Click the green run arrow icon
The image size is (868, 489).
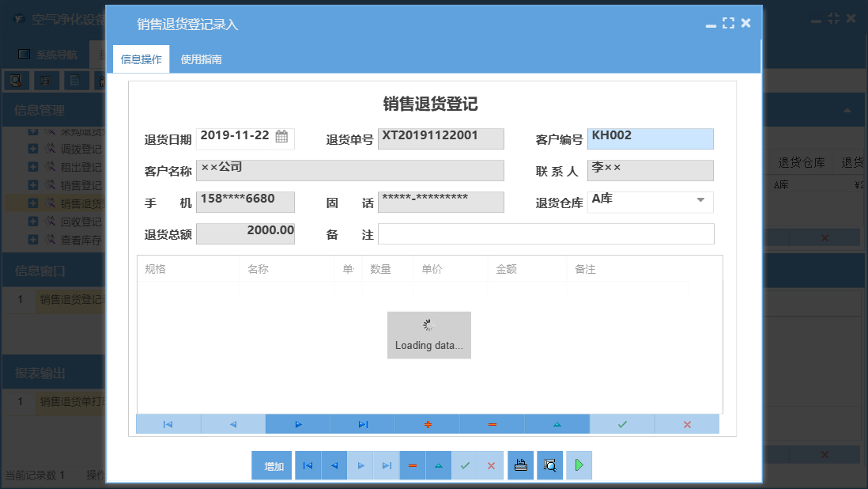coord(578,465)
